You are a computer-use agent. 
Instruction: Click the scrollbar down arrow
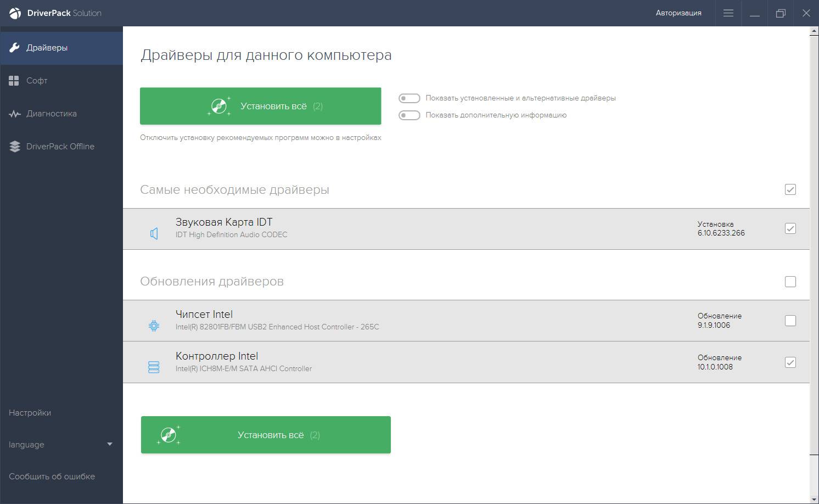(x=814, y=499)
